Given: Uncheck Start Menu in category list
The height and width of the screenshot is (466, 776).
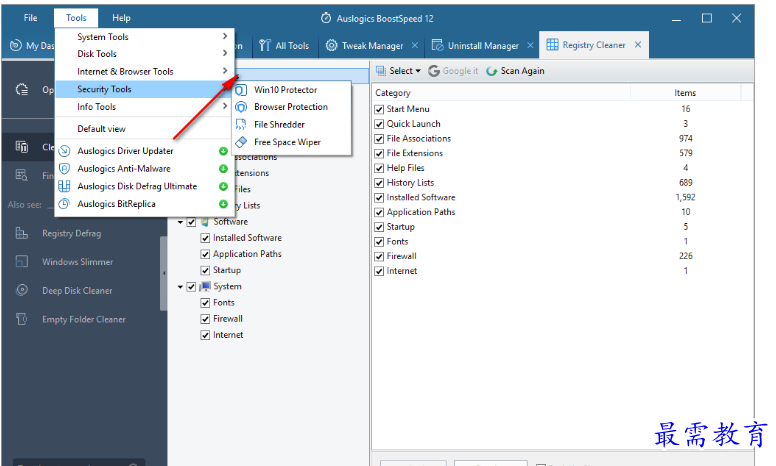Looking at the screenshot, I should point(379,109).
